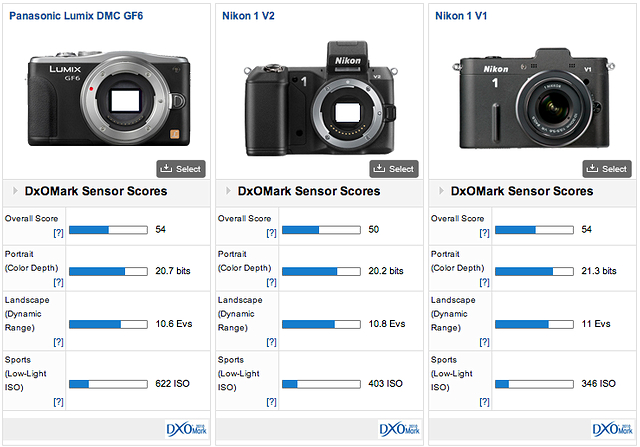640x447 pixels.
Task: Open Overall Score help [?] for Nikon 1 V1
Action: pos(484,233)
